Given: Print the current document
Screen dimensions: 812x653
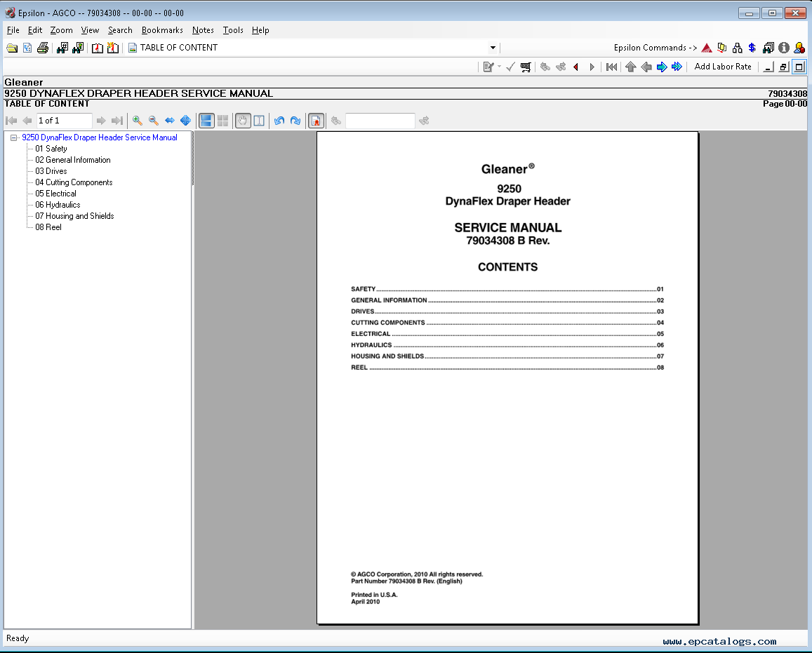Looking at the screenshot, I should tap(43, 48).
